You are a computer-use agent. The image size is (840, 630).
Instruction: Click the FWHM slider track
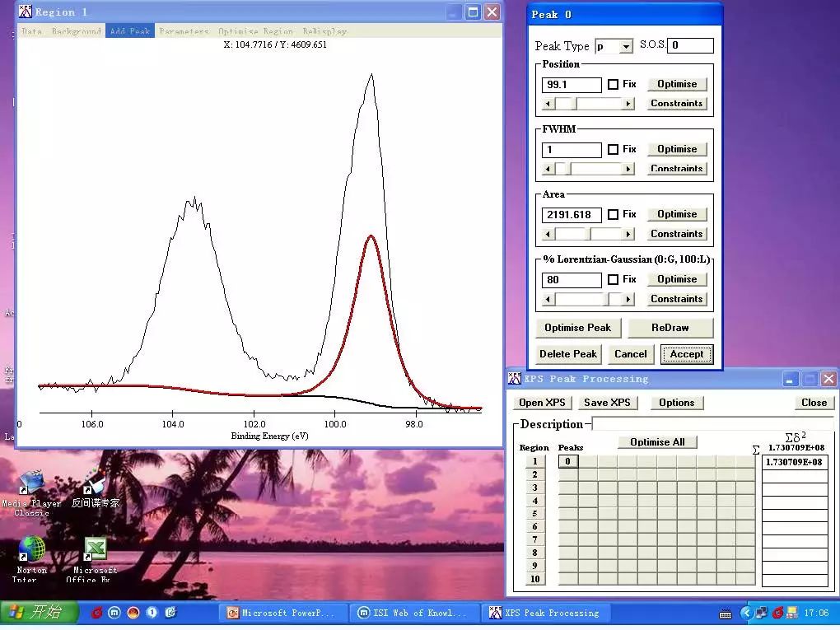[588, 170]
